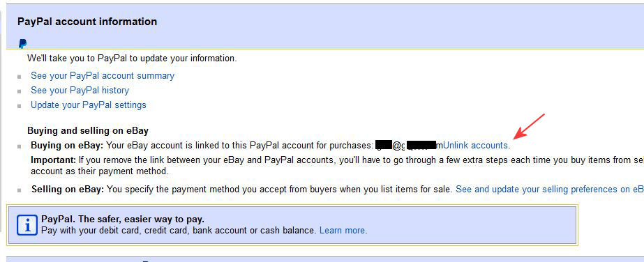Click the 'PayPal. The safer, easier way to pay' headline
This screenshot has width=644, height=262.
coord(123,219)
